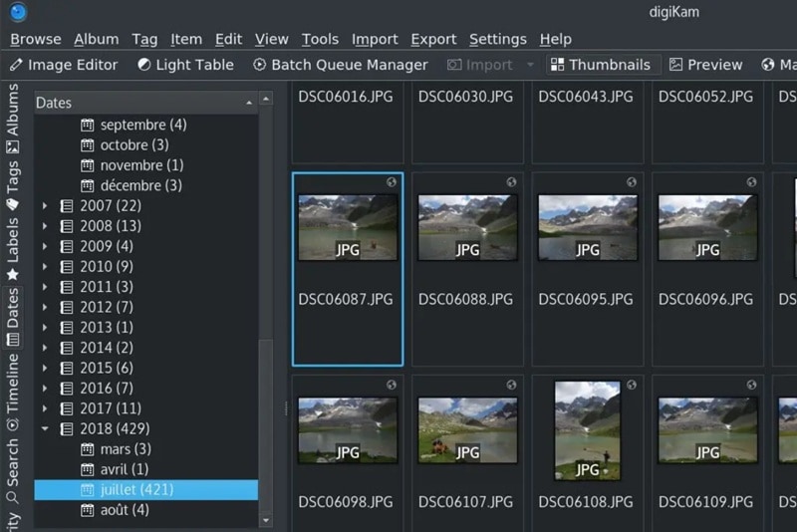Open the Image Editor pencil icon
This screenshot has height=532, width=797.
[x=16, y=65]
